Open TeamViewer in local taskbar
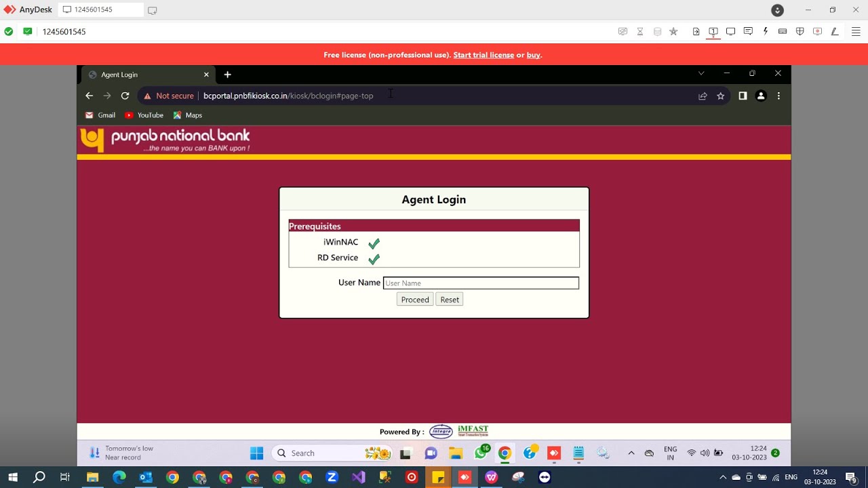868x488 pixels. point(545,477)
